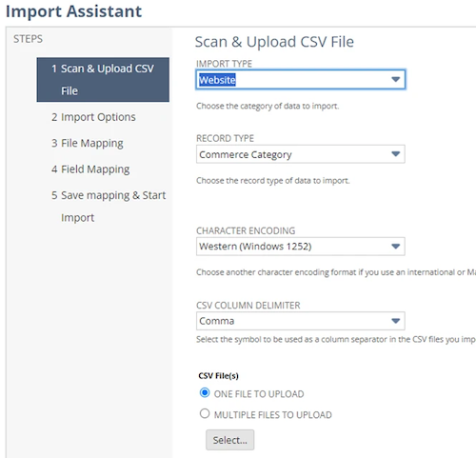Click the Select... file button
The height and width of the screenshot is (458, 476).
[229, 440]
